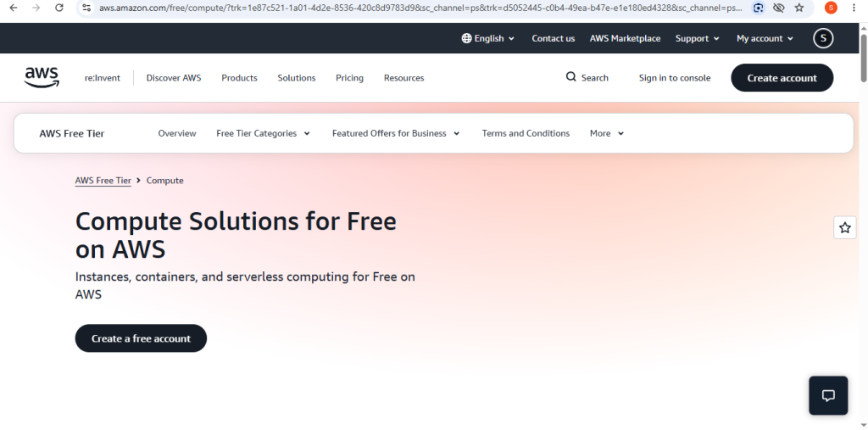Bookmark this page with the star icon
The width and height of the screenshot is (868, 430).
coord(798,8)
